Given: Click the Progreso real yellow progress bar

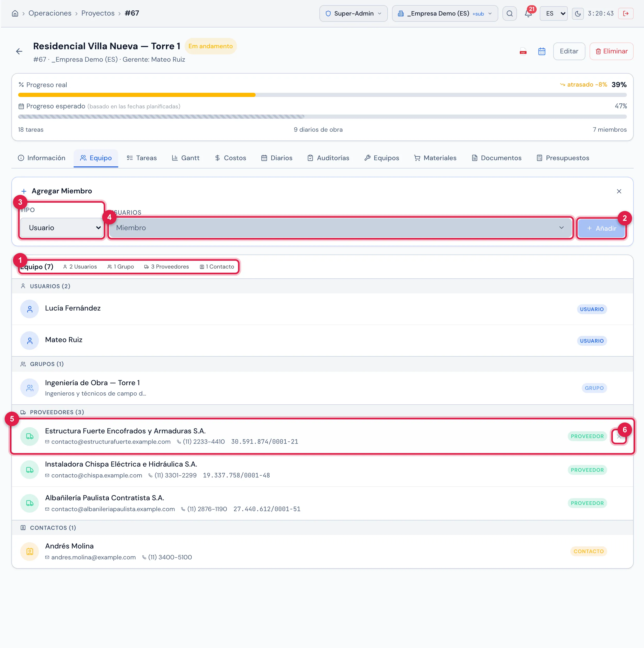Looking at the screenshot, I should pyautogui.click(x=137, y=95).
